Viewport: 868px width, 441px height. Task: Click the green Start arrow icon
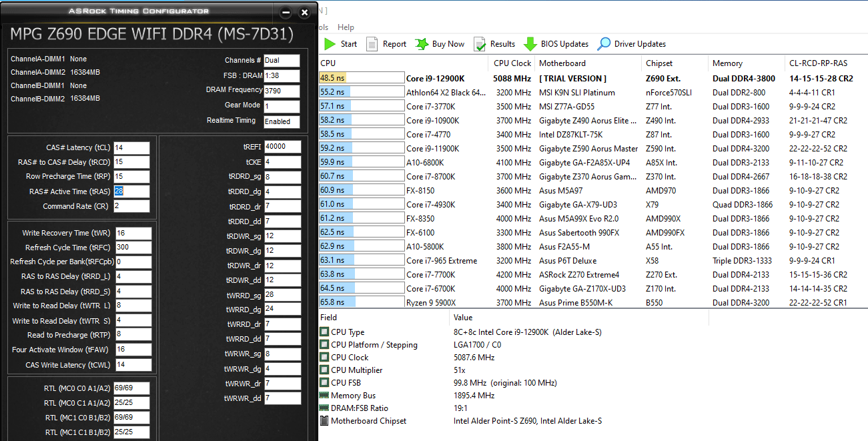click(x=330, y=44)
